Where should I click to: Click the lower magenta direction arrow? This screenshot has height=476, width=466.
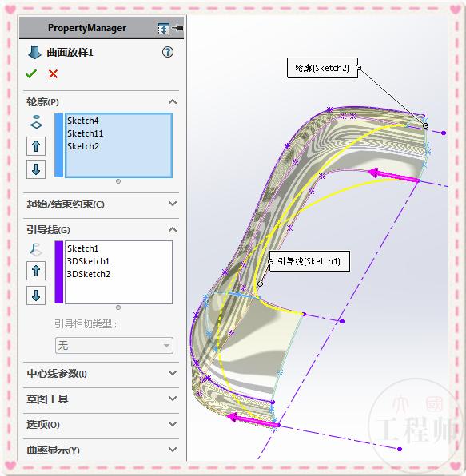click(253, 420)
